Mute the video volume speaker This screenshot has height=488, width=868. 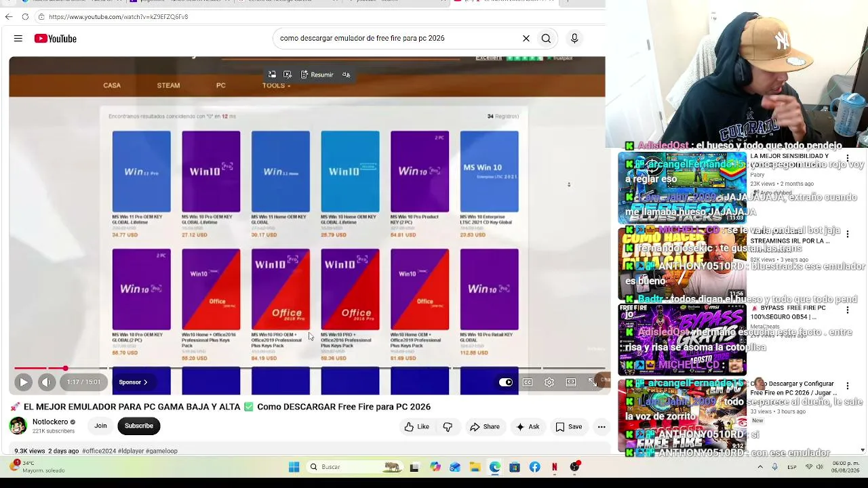point(46,382)
